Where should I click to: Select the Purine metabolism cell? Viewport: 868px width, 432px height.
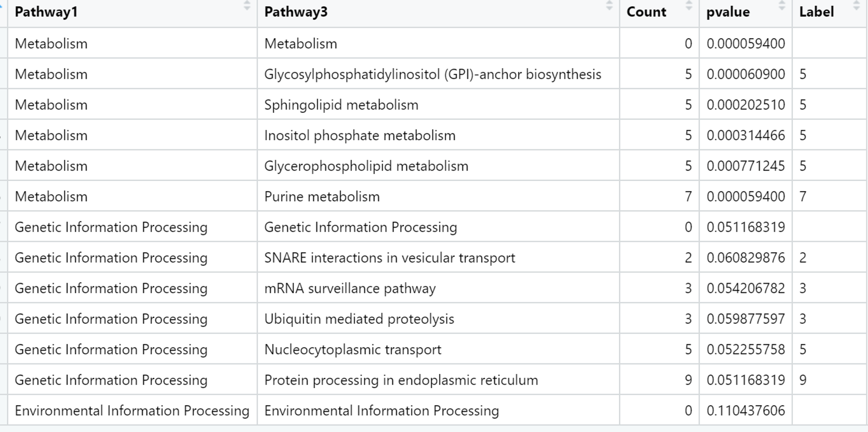438,196
